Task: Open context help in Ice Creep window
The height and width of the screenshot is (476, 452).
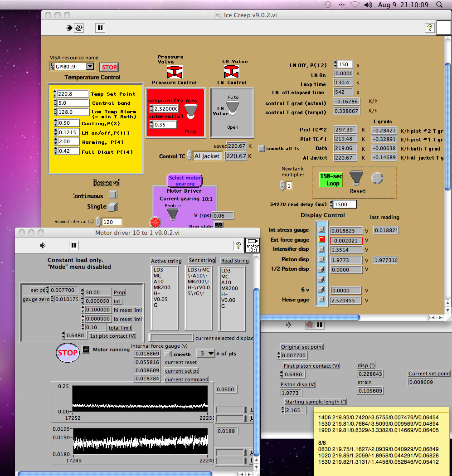Action: coord(429,28)
